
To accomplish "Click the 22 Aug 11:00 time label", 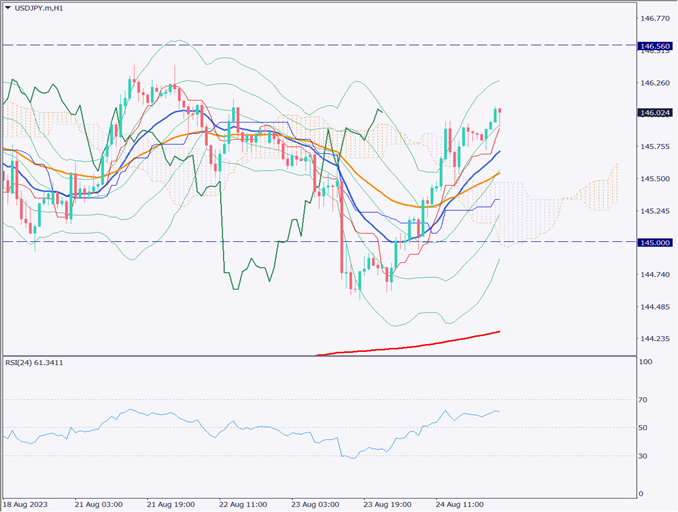I will [x=244, y=505].
